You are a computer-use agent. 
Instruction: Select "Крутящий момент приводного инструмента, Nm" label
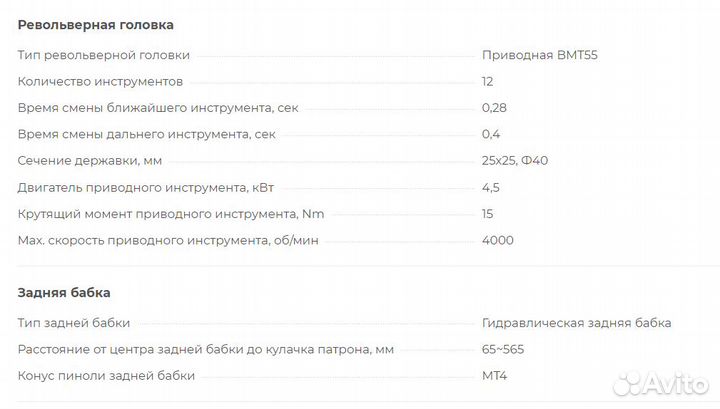pyautogui.click(x=171, y=213)
